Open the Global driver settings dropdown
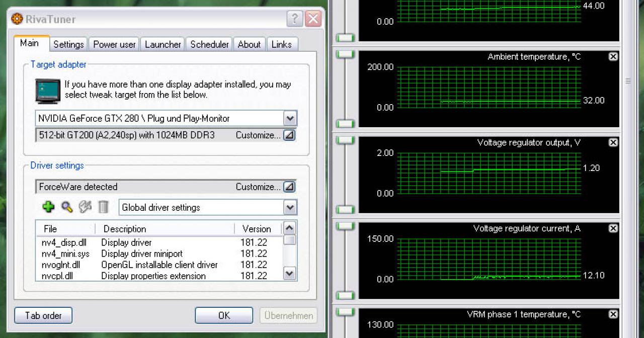The image size is (644, 338). tap(290, 207)
